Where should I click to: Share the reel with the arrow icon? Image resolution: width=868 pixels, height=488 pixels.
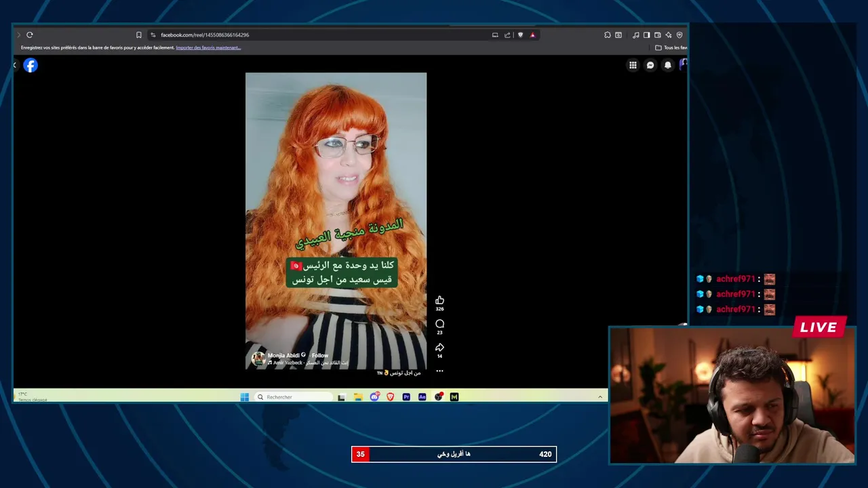pos(439,348)
